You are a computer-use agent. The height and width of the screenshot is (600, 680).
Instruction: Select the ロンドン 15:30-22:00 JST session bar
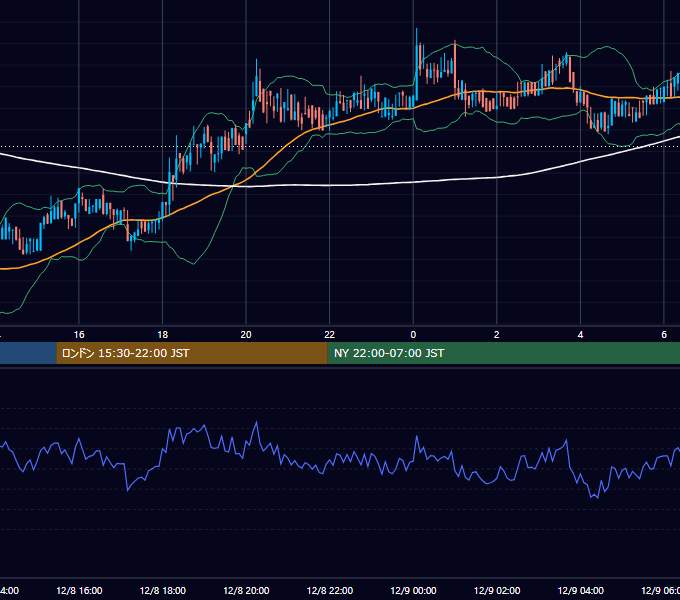tap(192, 353)
